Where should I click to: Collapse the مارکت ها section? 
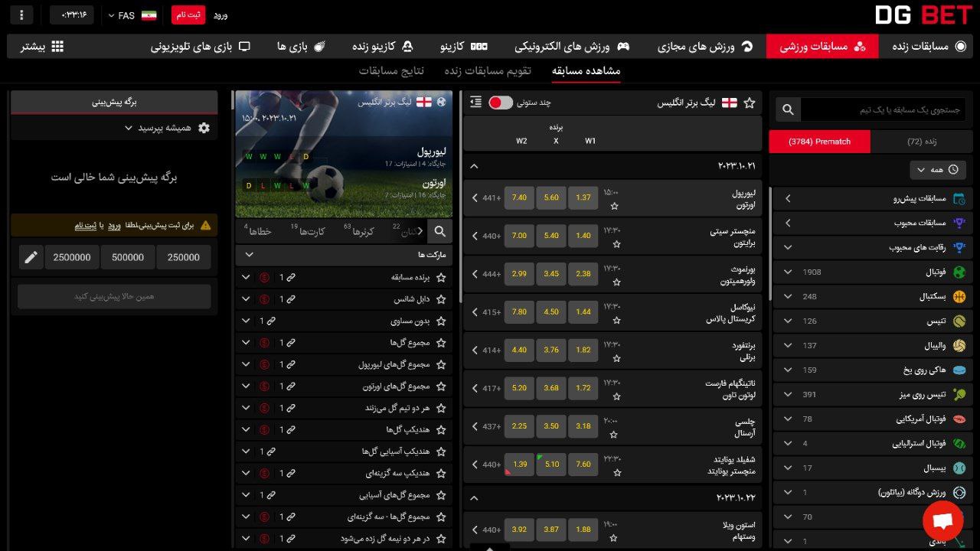pyautogui.click(x=248, y=253)
